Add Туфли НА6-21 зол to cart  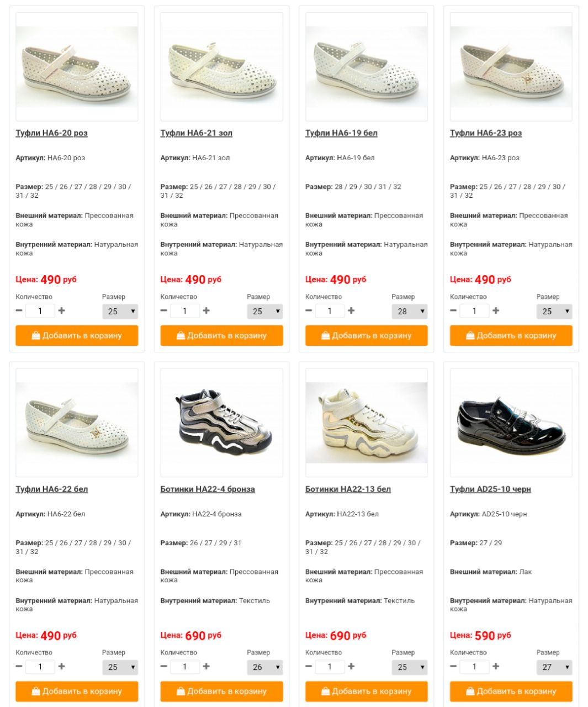point(221,336)
